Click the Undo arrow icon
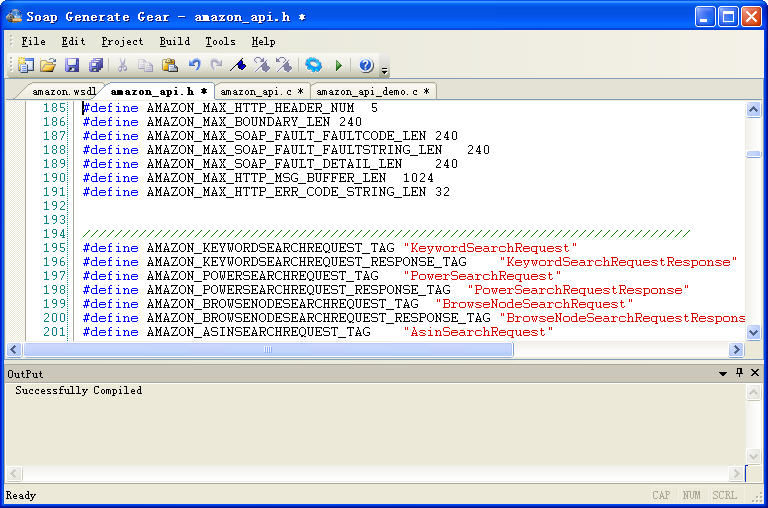This screenshot has width=768, height=508. pos(194,65)
